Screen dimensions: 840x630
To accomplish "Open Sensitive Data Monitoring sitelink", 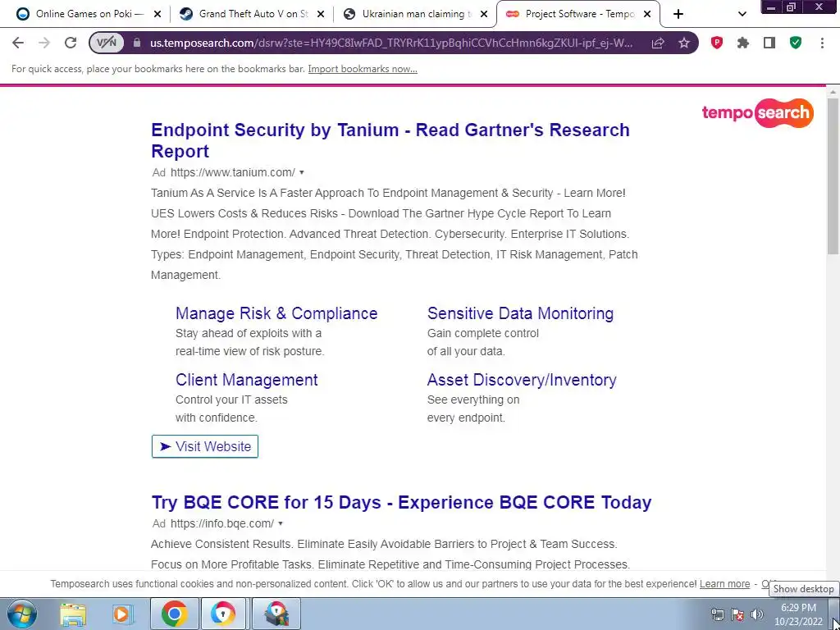I will tap(520, 313).
